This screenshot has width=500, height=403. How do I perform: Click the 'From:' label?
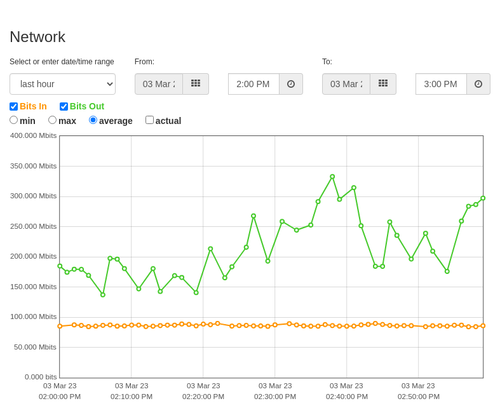point(144,62)
